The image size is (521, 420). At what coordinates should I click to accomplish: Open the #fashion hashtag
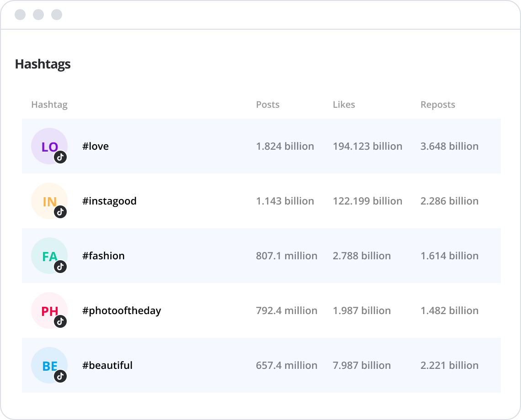click(x=104, y=256)
